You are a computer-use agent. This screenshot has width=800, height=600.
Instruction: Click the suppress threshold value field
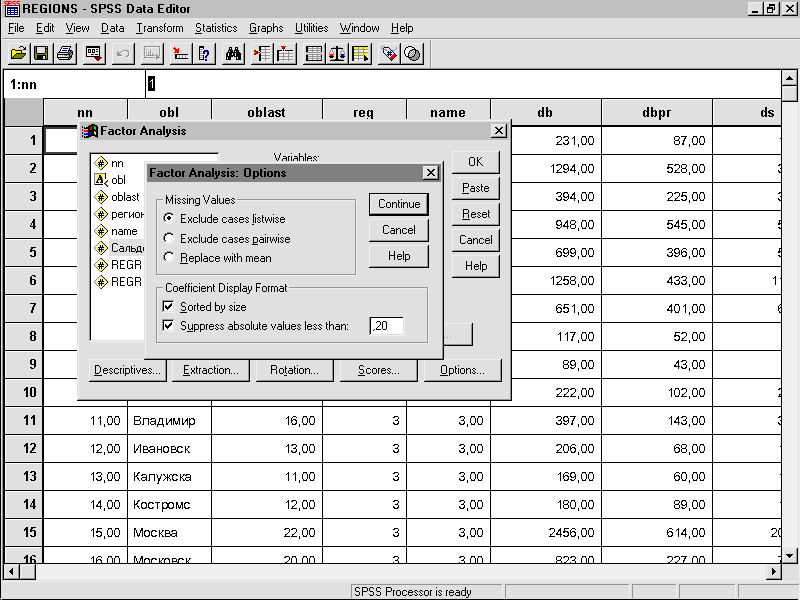[x=387, y=326]
